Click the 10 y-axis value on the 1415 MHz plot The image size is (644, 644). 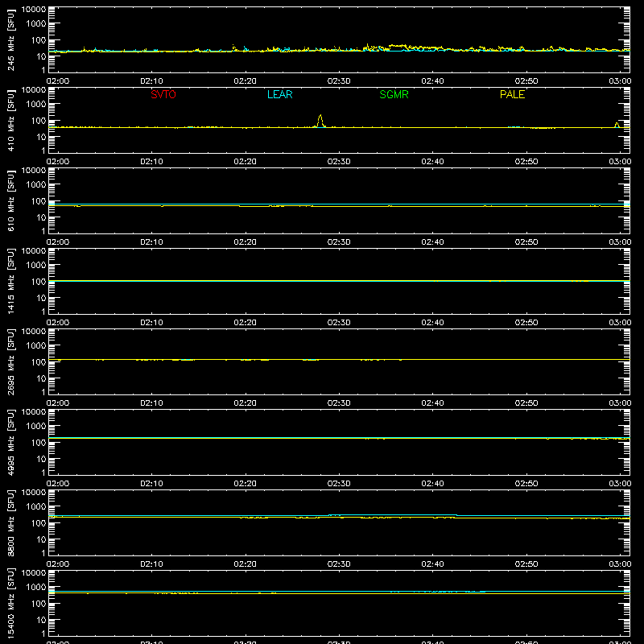(x=41, y=298)
